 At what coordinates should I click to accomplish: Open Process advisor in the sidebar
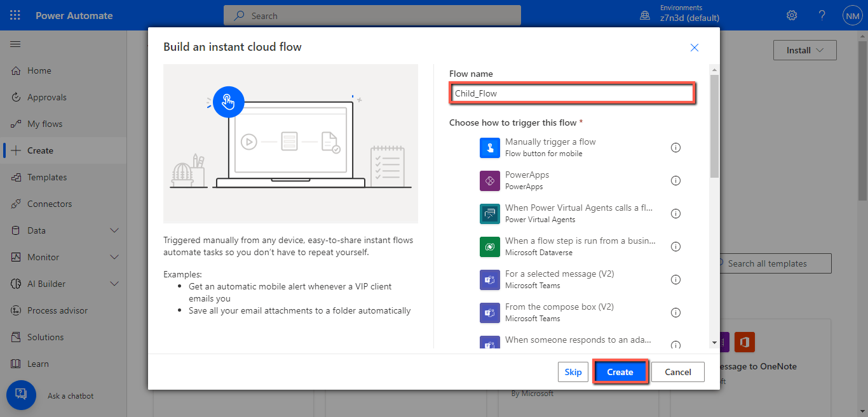click(x=64, y=310)
